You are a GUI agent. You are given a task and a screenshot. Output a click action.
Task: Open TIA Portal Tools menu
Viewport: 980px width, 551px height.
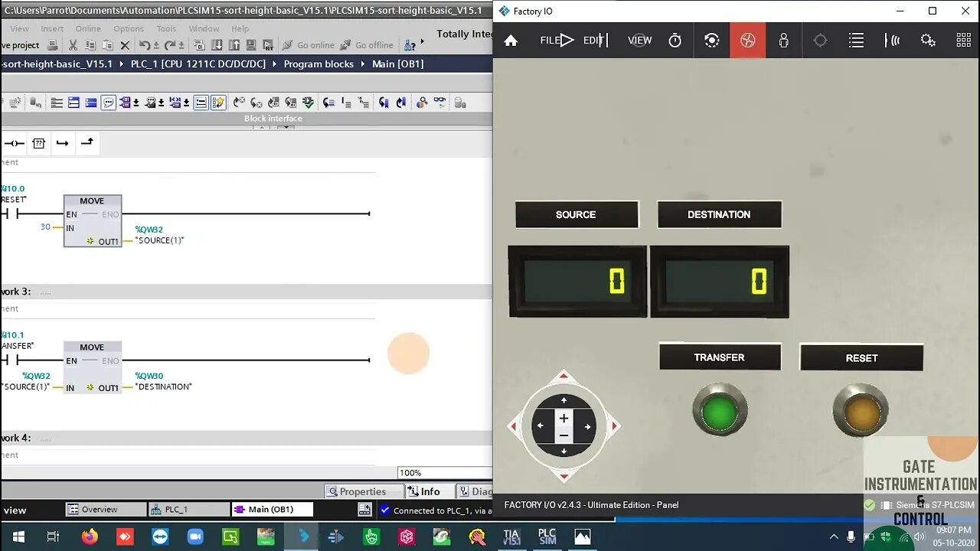pos(166,28)
